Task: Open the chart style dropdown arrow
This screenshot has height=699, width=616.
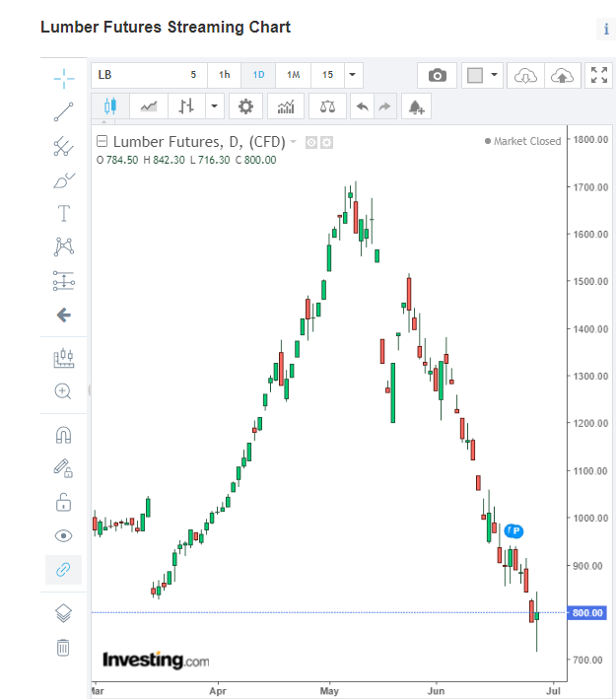Action: tap(215, 106)
